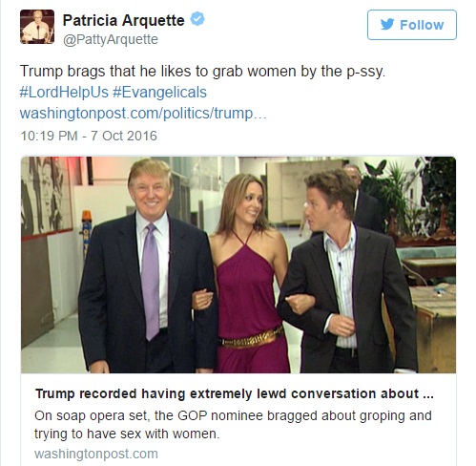This screenshot has height=466, width=476.
Task: Click the potted plants in photo background
Action: [410, 198]
